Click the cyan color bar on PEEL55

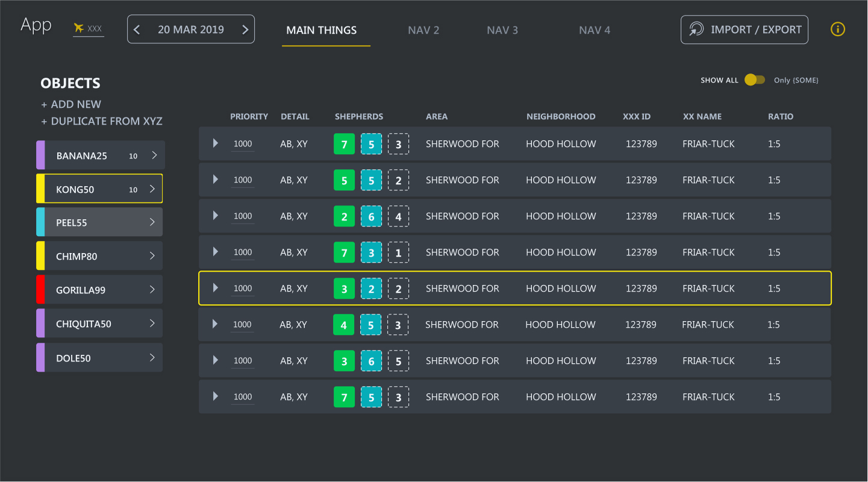pos(40,222)
